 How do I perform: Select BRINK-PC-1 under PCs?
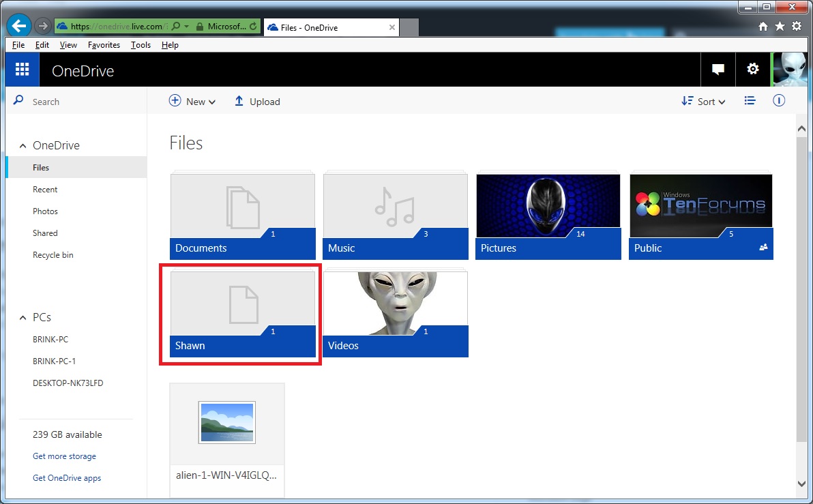click(54, 361)
